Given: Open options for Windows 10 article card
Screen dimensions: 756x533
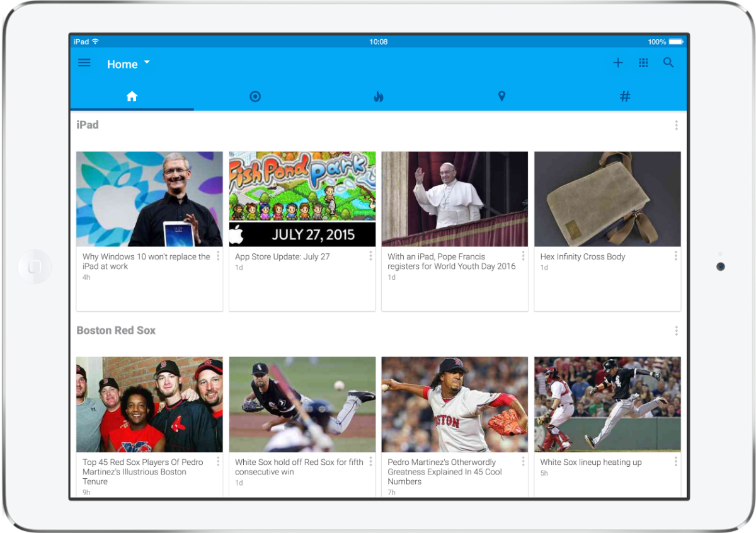Looking at the screenshot, I should point(218,256).
